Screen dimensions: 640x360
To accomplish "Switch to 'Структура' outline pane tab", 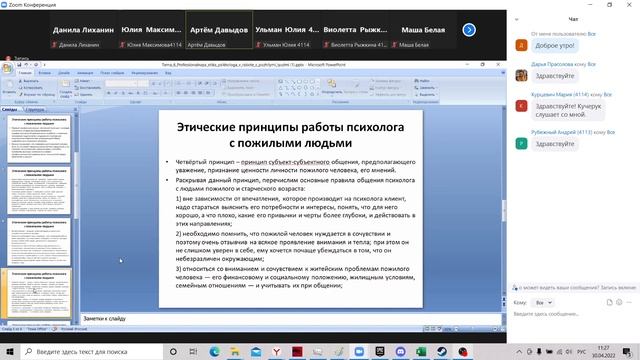I will 35,109.
